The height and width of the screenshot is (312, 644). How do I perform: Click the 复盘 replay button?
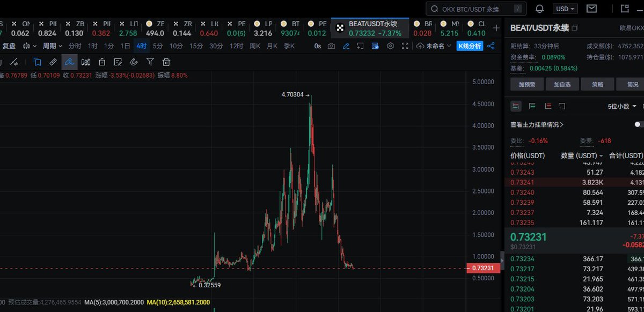[9, 46]
